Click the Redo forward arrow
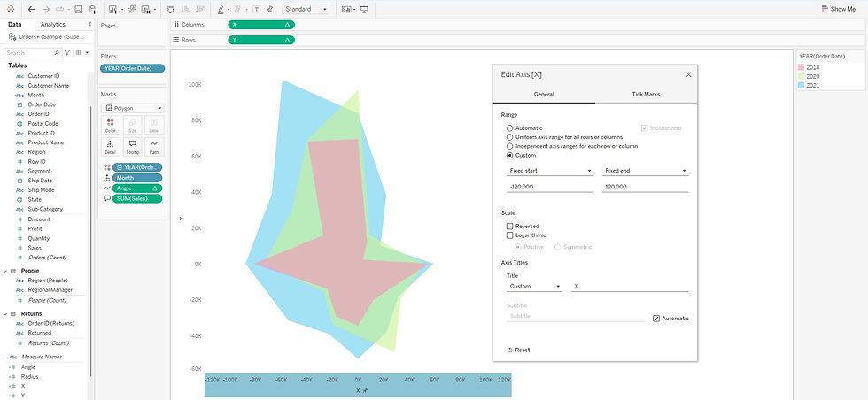 pos(46,9)
